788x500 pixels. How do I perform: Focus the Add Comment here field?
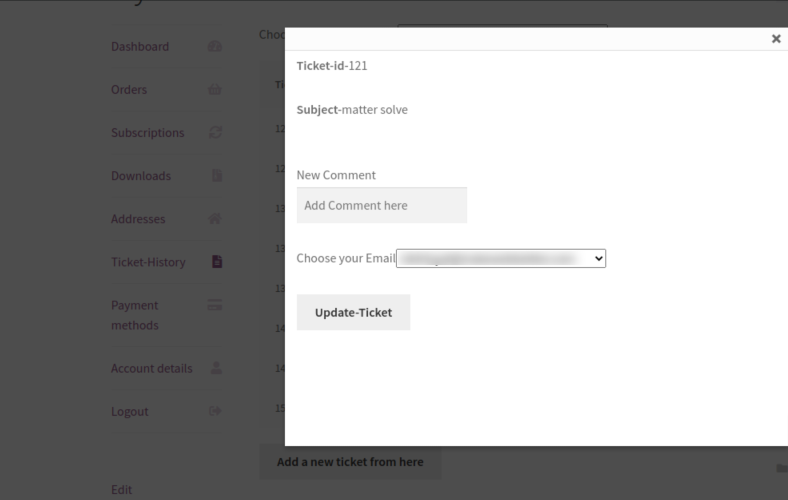pyautogui.click(x=382, y=205)
